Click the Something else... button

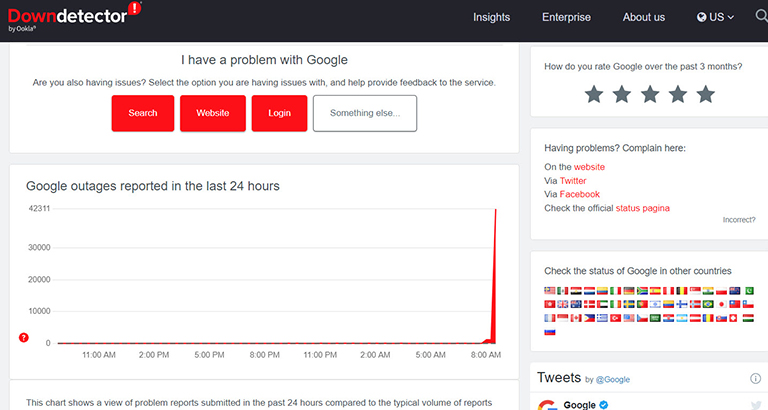(x=365, y=113)
